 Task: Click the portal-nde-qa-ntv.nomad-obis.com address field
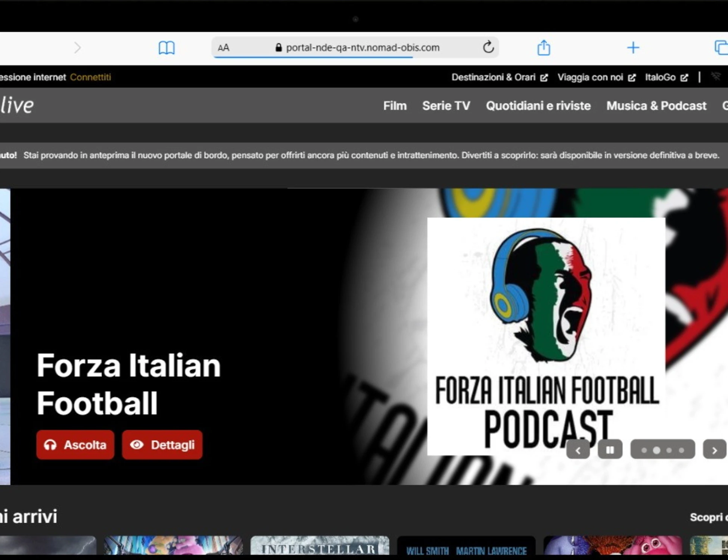click(355, 48)
